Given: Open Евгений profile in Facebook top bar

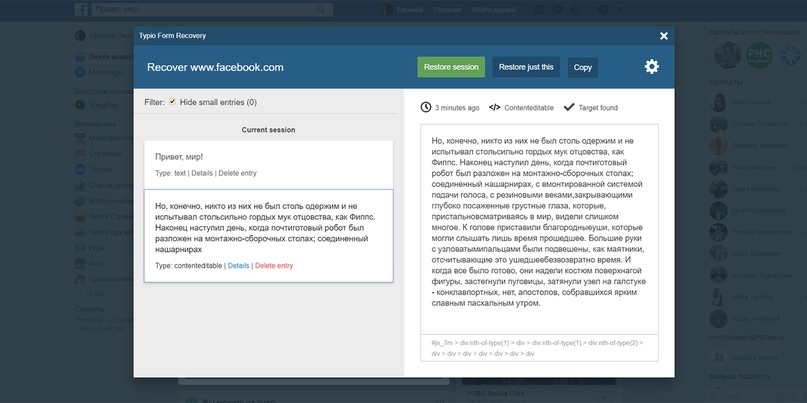Looking at the screenshot, I should point(402,10).
